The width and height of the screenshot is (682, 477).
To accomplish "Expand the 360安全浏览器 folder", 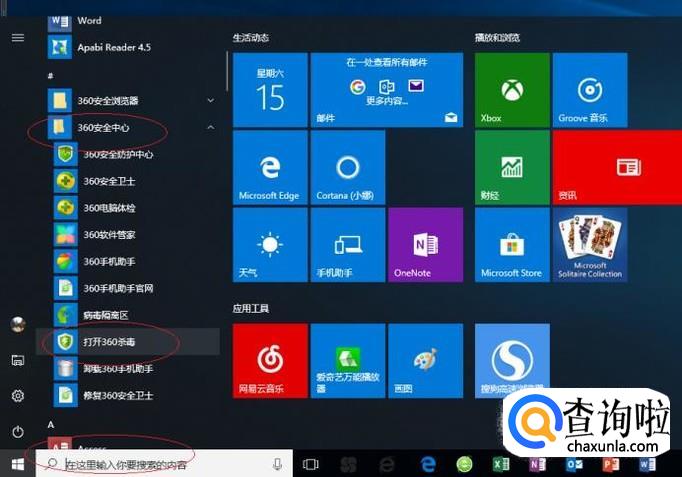I will click(x=128, y=100).
